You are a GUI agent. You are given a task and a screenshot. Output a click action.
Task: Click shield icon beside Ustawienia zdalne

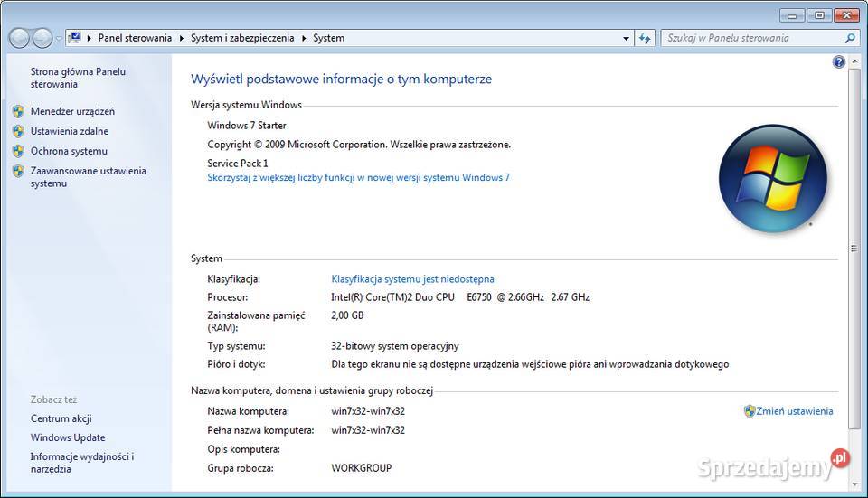[18, 131]
